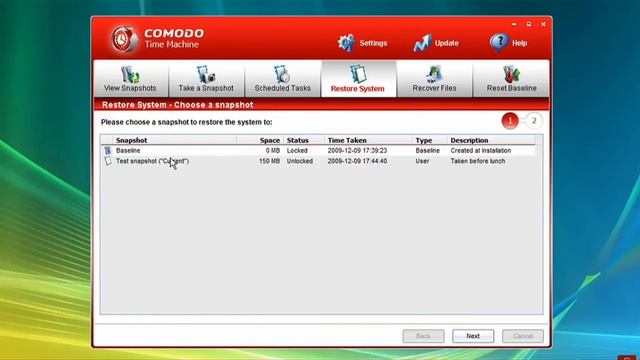Click the Update text label
The height and width of the screenshot is (360, 640).
click(x=447, y=43)
